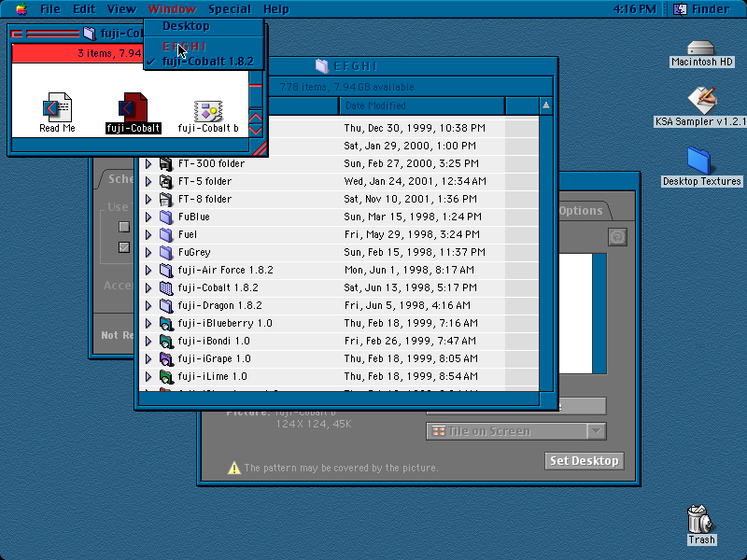Expand the fuji-Cobalt 1.8.2 folder triangle
The height and width of the screenshot is (560, 747).
(x=148, y=288)
